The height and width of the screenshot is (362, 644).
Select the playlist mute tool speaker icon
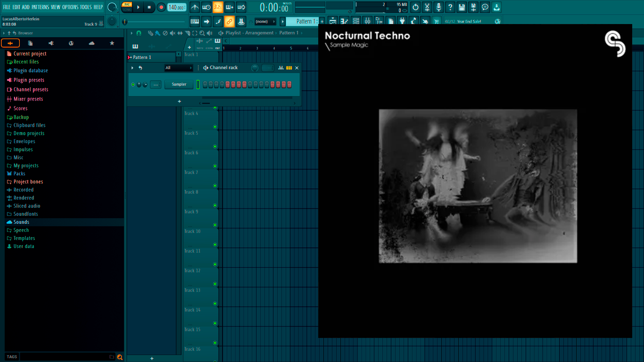pos(173,33)
